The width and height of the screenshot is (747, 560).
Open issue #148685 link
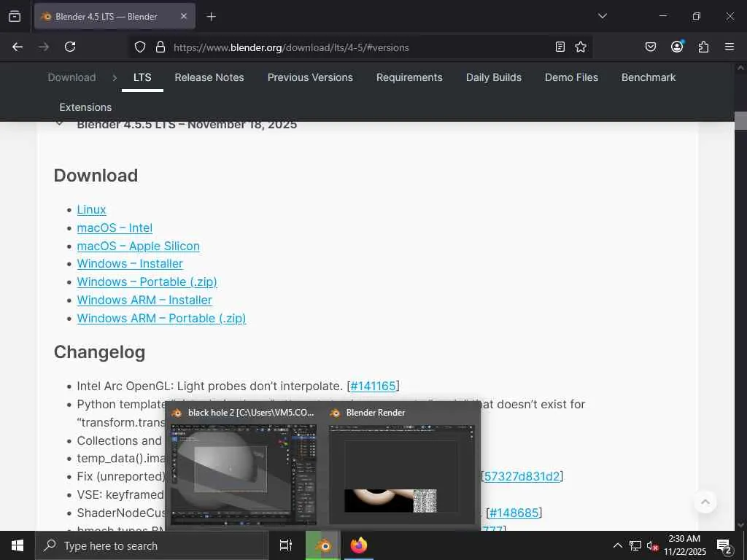pyautogui.click(x=514, y=513)
